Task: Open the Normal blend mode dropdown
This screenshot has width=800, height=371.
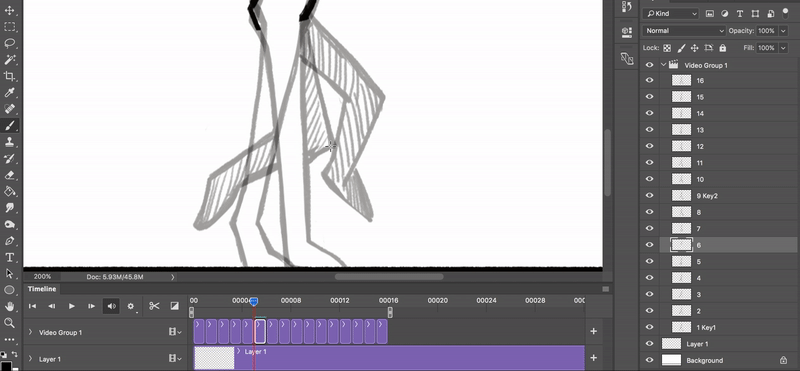Action: click(684, 31)
